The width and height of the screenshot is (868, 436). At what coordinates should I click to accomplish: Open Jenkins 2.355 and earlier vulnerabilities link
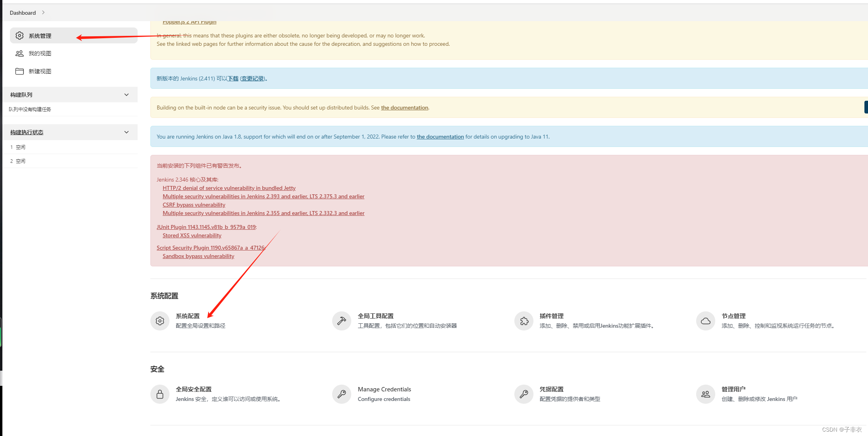[x=263, y=213]
